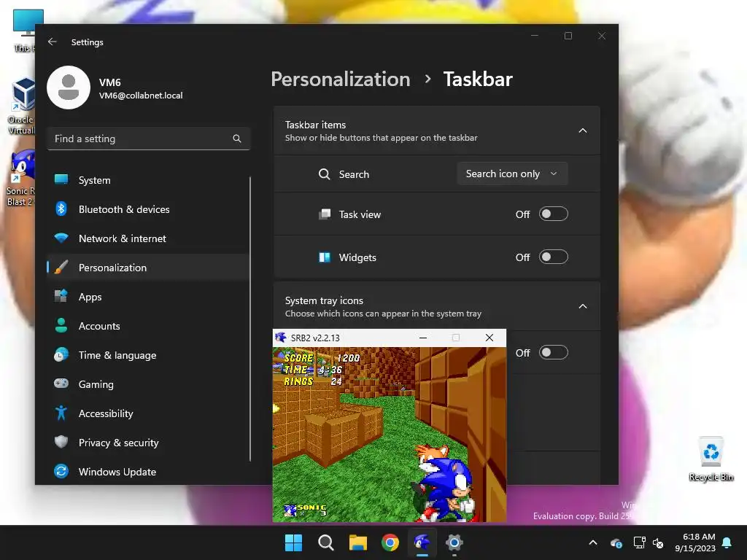Screen dimensions: 747x560
Task: Open the clock showing 6:18 AM
Action: [694, 542]
